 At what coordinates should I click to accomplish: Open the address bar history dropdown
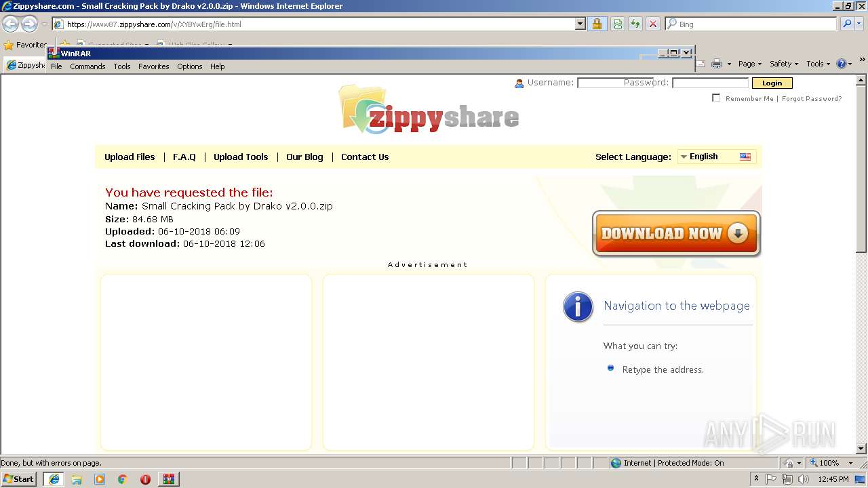coord(580,24)
